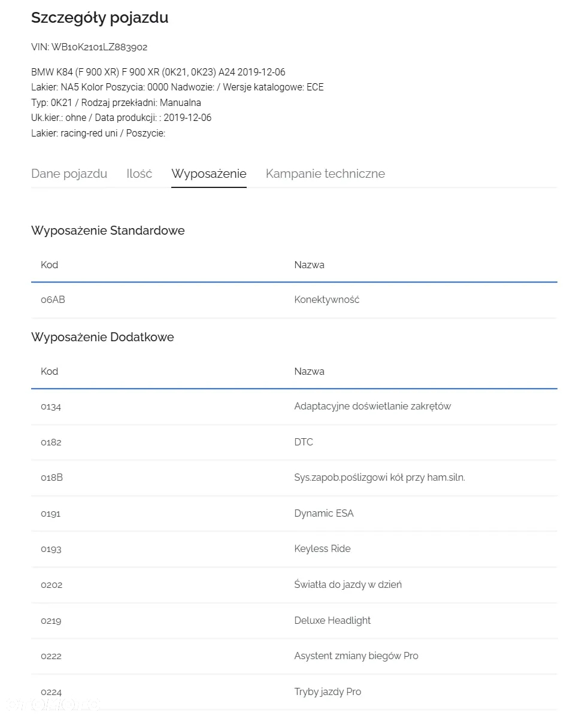Click equipment code 018B

(51, 478)
